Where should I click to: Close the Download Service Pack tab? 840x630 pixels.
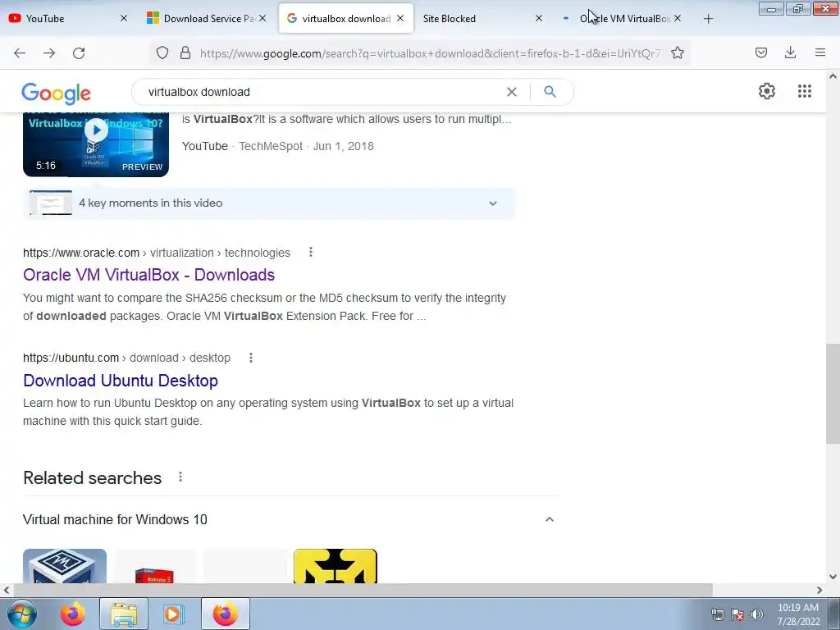[262, 18]
